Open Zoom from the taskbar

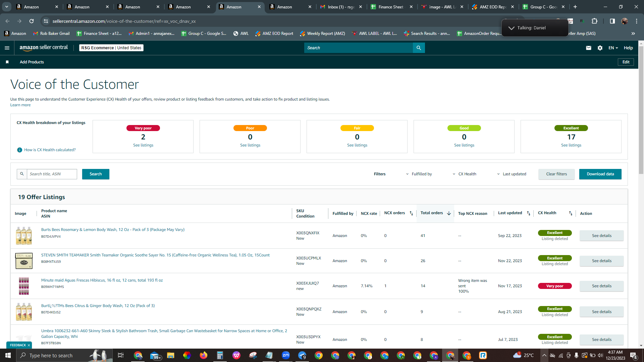[286, 355]
